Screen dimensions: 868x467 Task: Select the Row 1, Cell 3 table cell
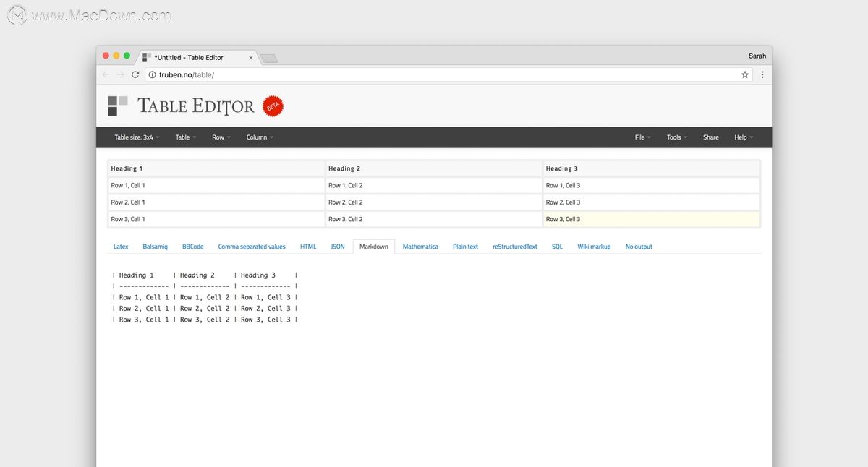point(651,186)
